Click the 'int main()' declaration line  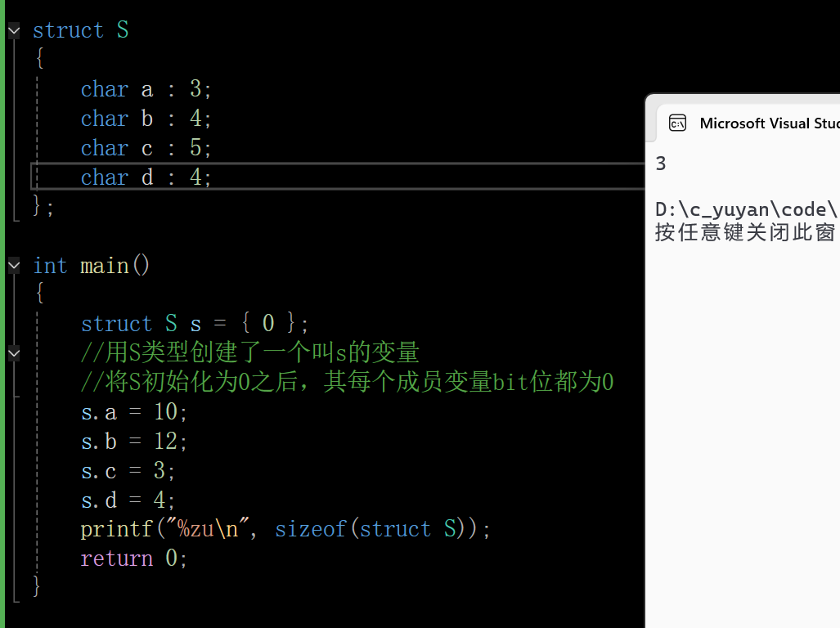(x=91, y=266)
